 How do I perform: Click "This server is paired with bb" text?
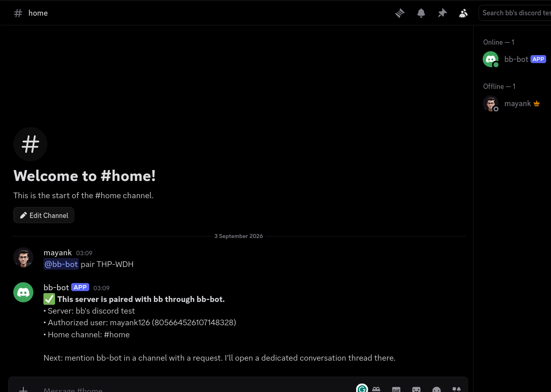pyautogui.click(x=141, y=299)
